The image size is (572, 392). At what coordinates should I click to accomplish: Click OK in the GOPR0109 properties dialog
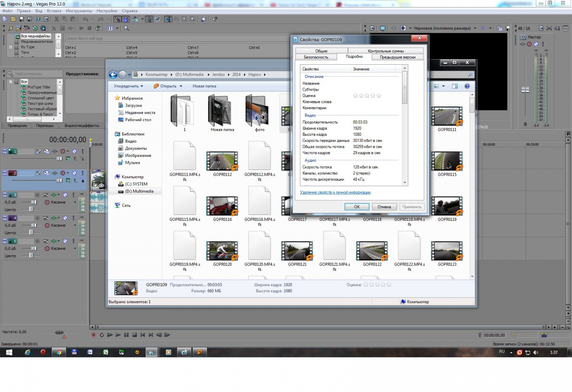(x=356, y=207)
